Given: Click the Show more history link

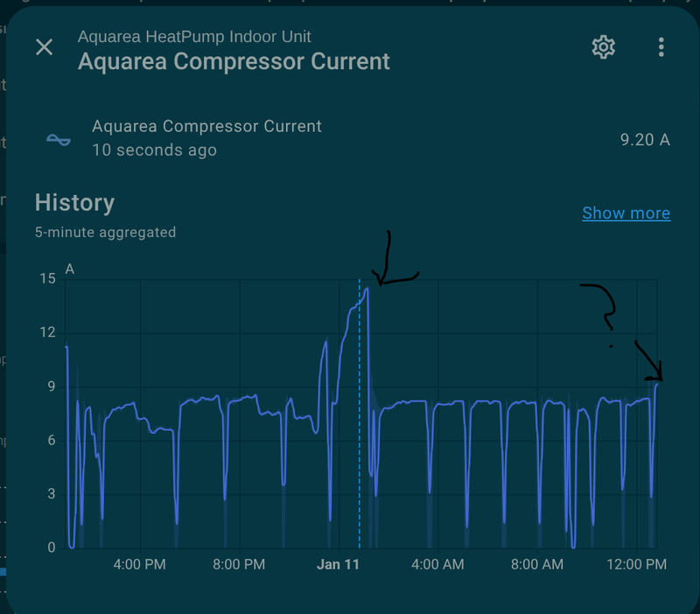Looking at the screenshot, I should pyautogui.click(x=626, y=213).
